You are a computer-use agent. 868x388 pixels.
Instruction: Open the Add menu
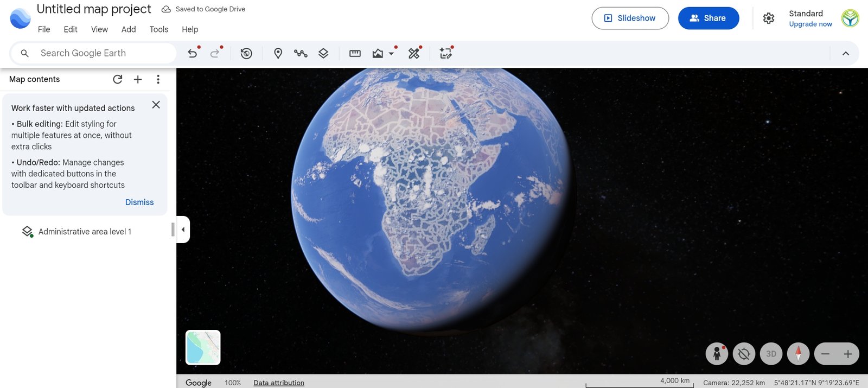[x=129, y=29]
